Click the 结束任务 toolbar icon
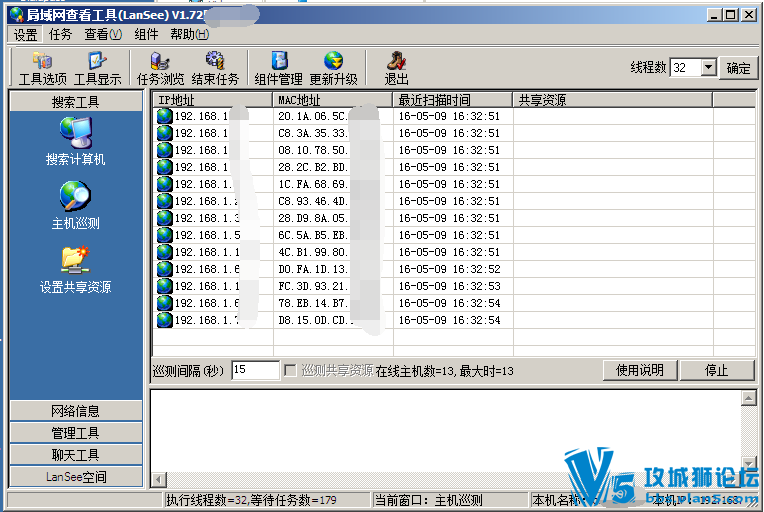Image resolution: width=764 pixels, height=512 pixels. coord(215,68)
